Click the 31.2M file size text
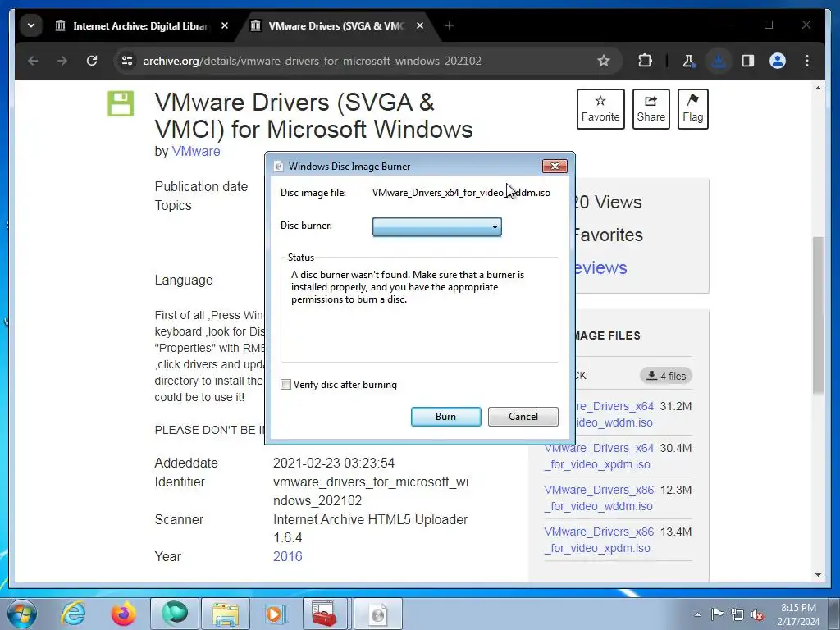Viewport: 840px width, 630px height. coord(676,407)
